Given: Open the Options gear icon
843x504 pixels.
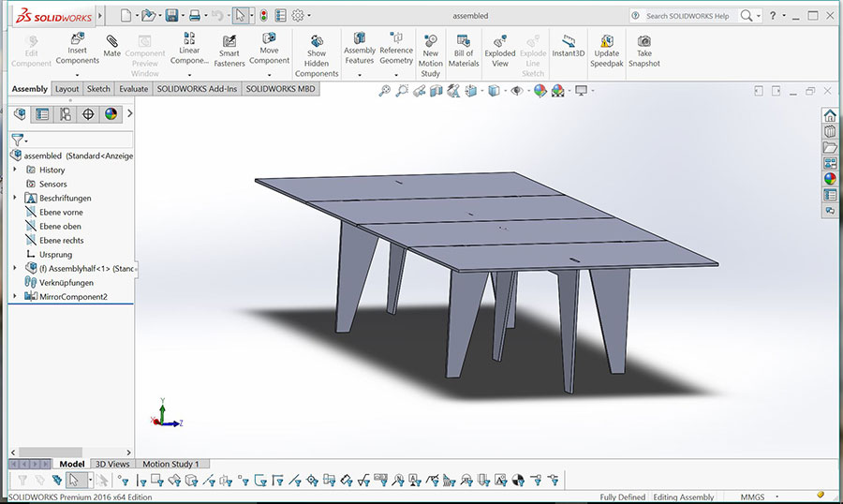Looking at the screenshot, I should pyautogui.click(x=297, y=16).
